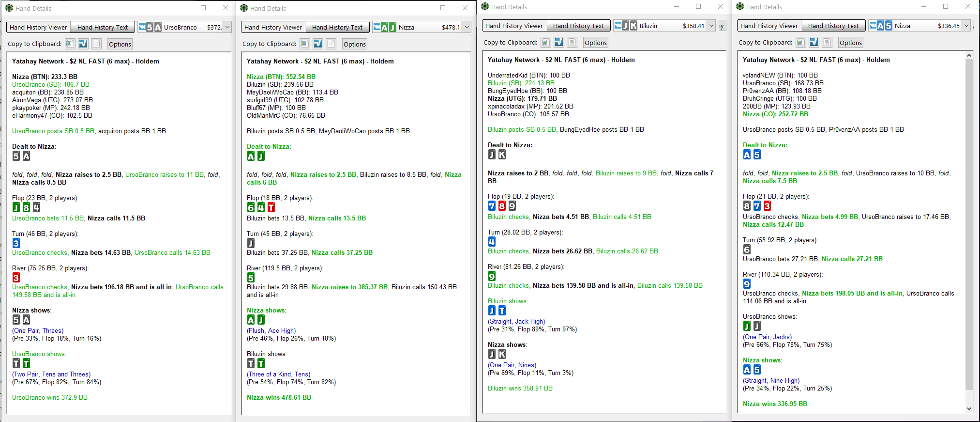Open the UrsoBranco $372 hand selector dropdown
This screenshot has height=422, width=980.
[x=227, y=27]
